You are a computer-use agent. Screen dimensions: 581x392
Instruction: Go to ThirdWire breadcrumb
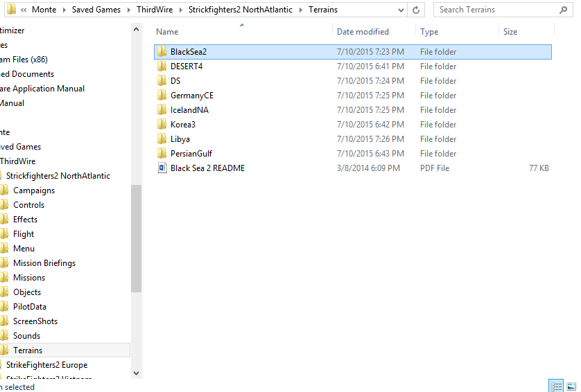click(x=155, y=10)
